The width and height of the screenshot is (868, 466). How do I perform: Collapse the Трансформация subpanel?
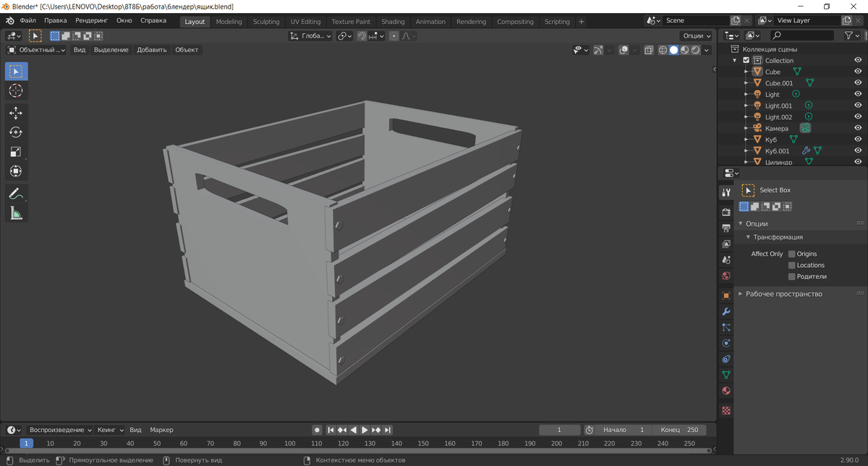748,237
